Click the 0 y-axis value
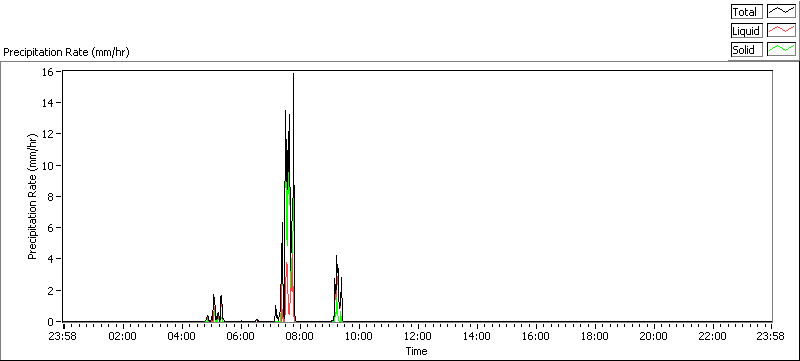The image size is (800, 361). coord(51,322)
